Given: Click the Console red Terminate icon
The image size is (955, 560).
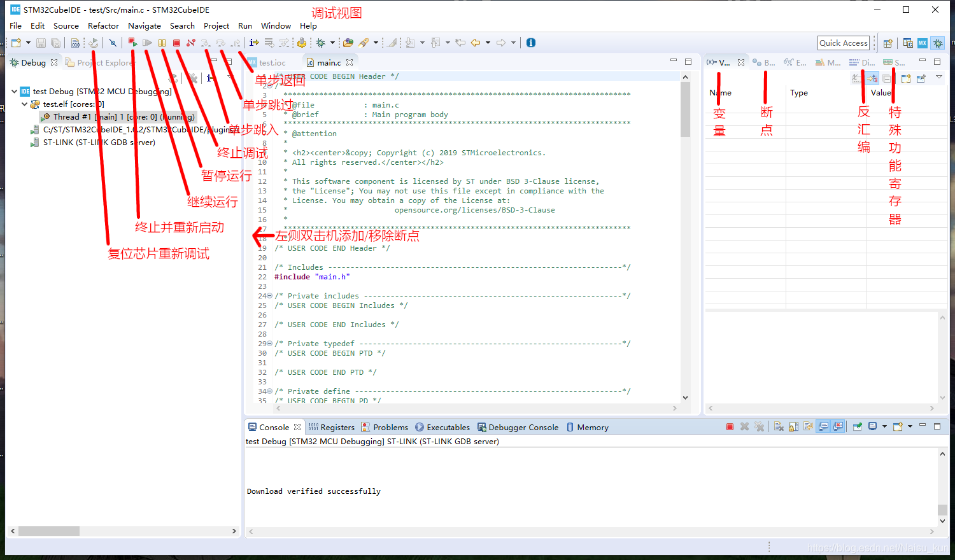Looking at the screenshot, I should tap(730, 427).
